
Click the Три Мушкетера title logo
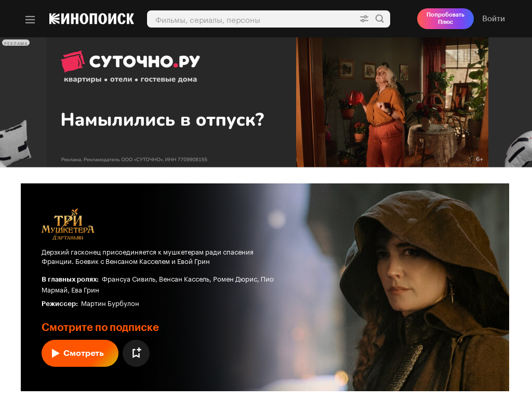(x=68, y=224)
